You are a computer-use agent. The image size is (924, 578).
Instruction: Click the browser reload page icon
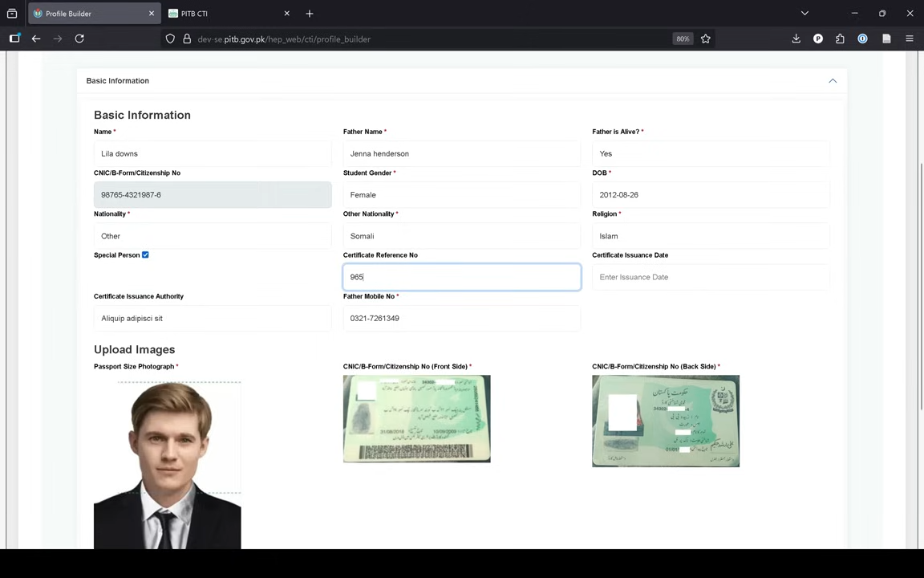click(79, 39)
